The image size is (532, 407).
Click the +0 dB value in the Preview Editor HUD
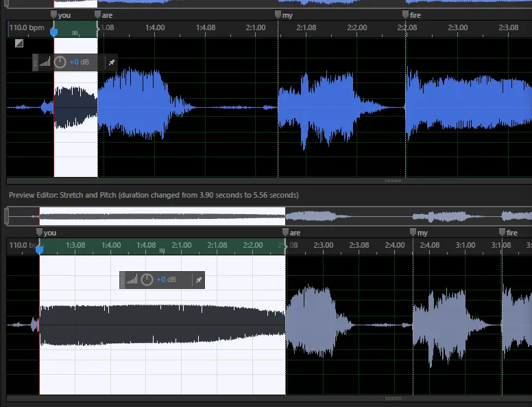pos(166,280)
